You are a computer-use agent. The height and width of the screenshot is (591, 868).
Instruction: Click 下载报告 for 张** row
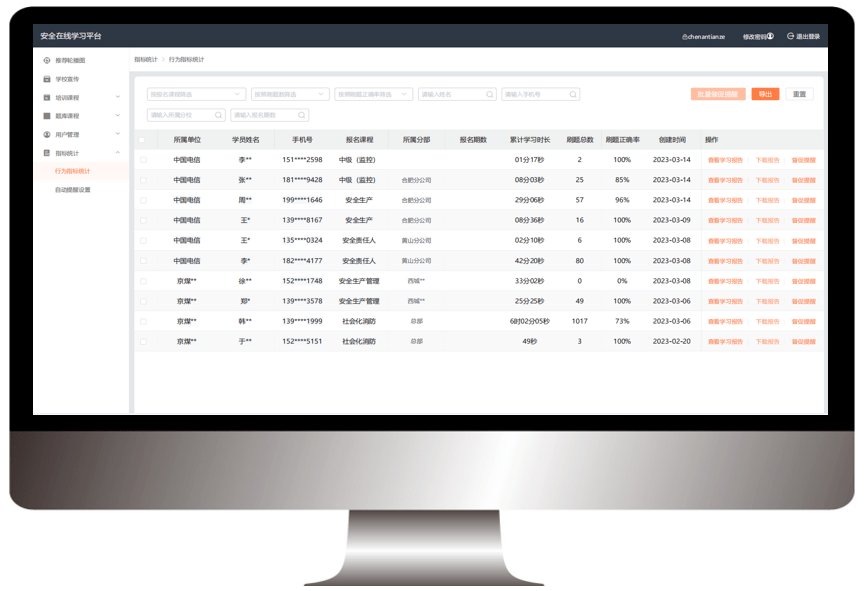coord(767,180)
